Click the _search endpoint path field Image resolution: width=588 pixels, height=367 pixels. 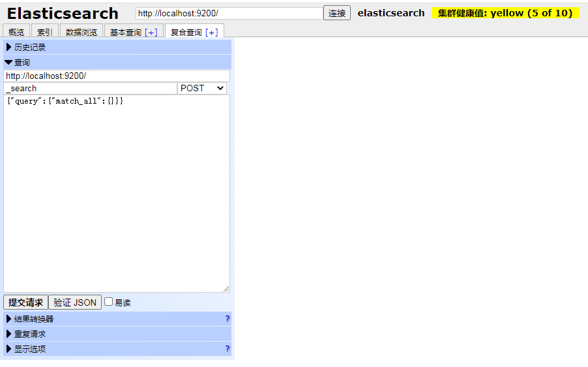90,89
